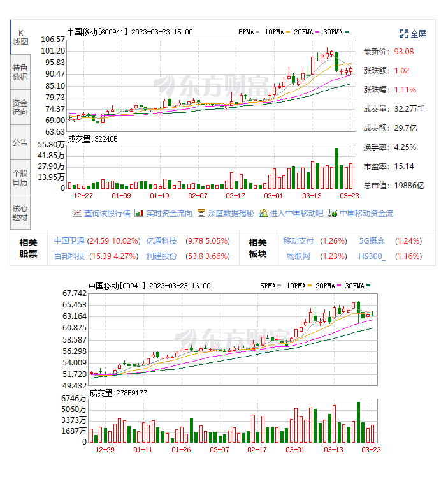Click the 最新价 value 93.08
Image resolution: width=448 pixels, height=479 pixels.
point(404,51)
